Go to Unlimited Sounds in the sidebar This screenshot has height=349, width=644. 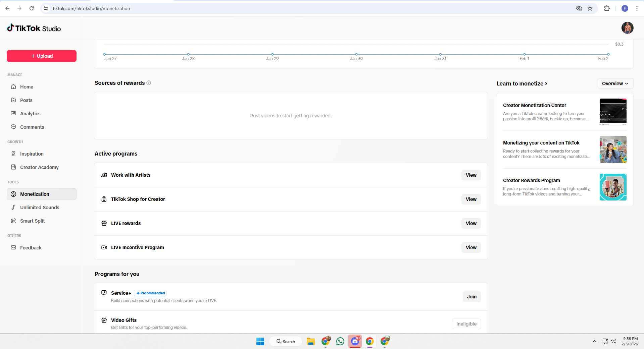point(40,208)
